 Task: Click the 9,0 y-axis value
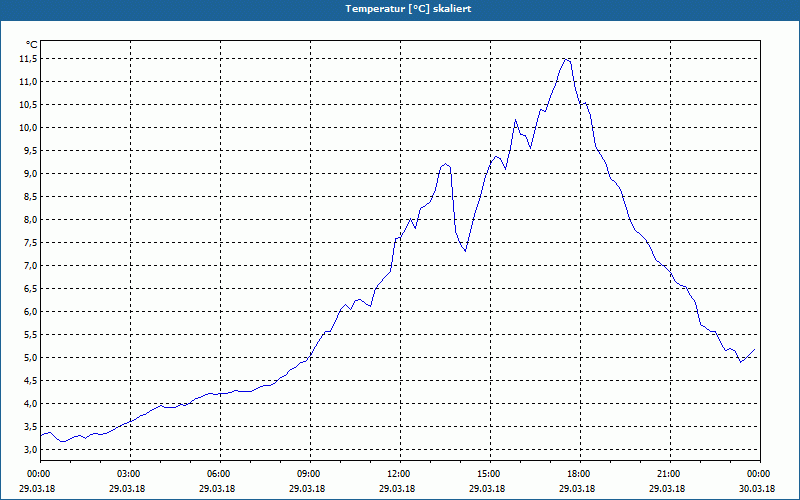(x=30, y=173)
